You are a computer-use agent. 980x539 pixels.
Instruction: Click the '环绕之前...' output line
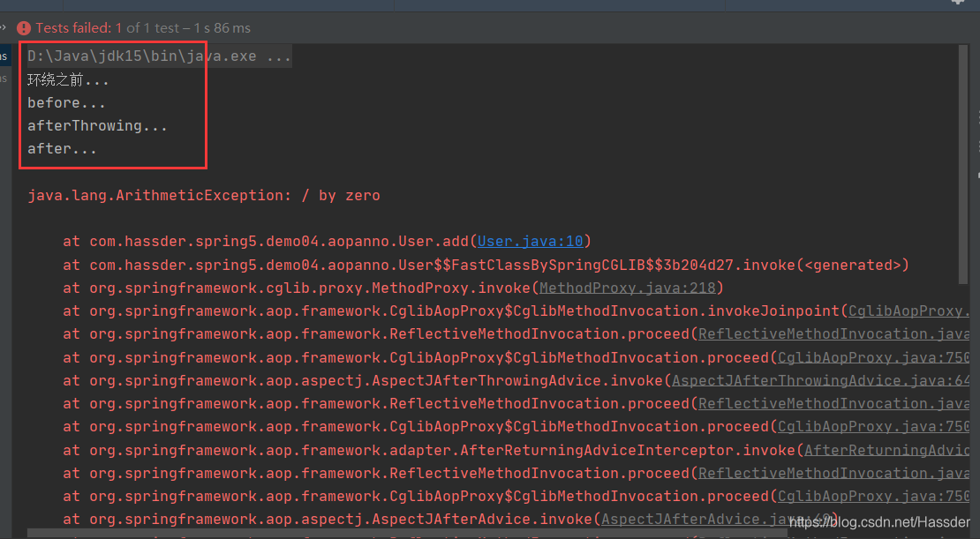pos(68,80)
